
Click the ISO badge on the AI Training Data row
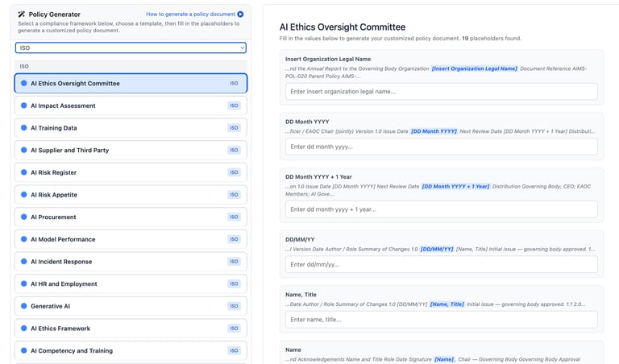(234, 128)
